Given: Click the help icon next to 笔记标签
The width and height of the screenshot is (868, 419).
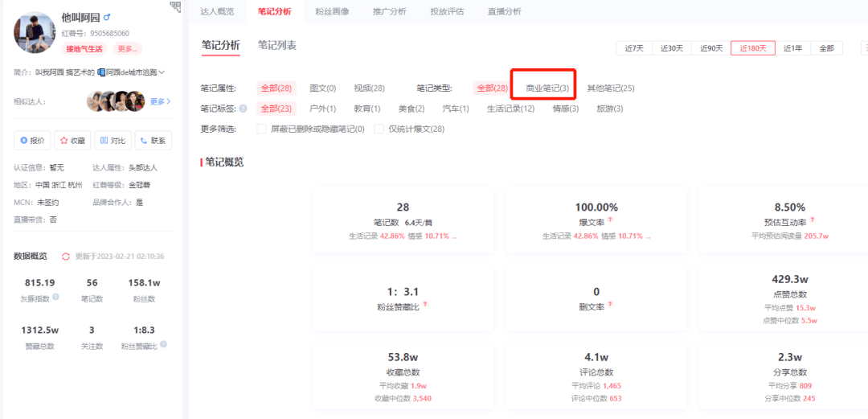Looking at the screenshot, I should [243, 109].
